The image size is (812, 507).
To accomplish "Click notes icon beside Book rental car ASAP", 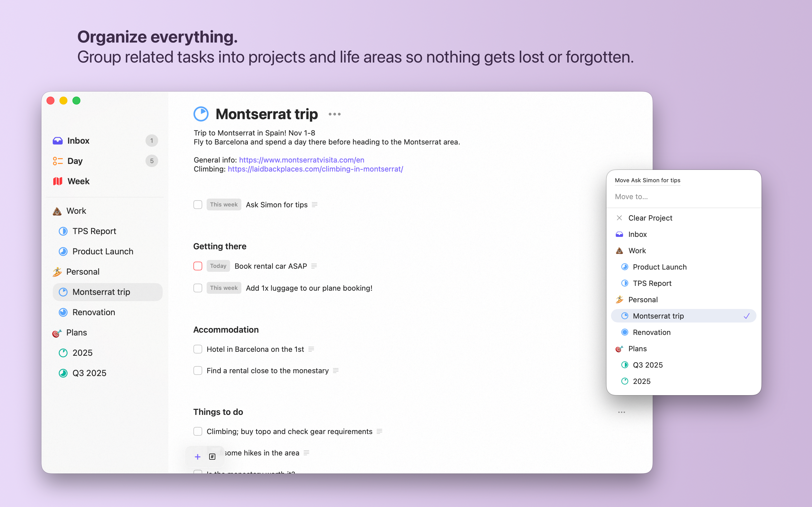I will tap(314, 266).
